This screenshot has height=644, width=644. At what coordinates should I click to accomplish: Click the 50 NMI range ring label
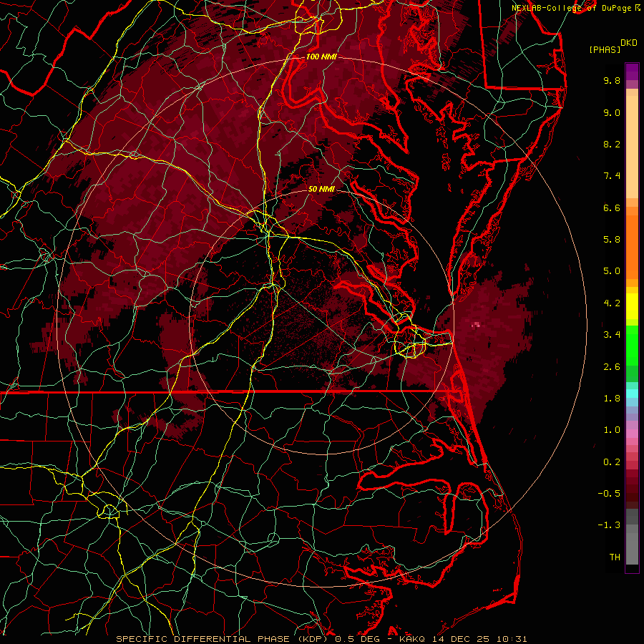[x=321, y=189]
